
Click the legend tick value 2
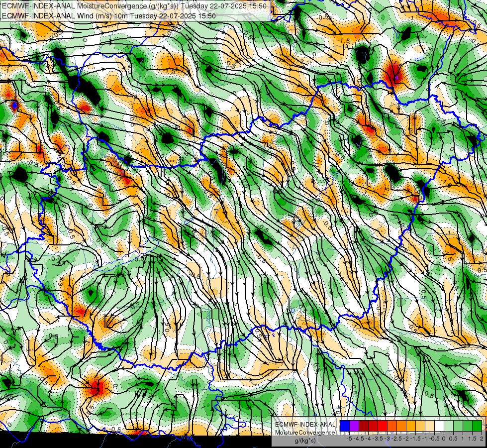(482, 439)
